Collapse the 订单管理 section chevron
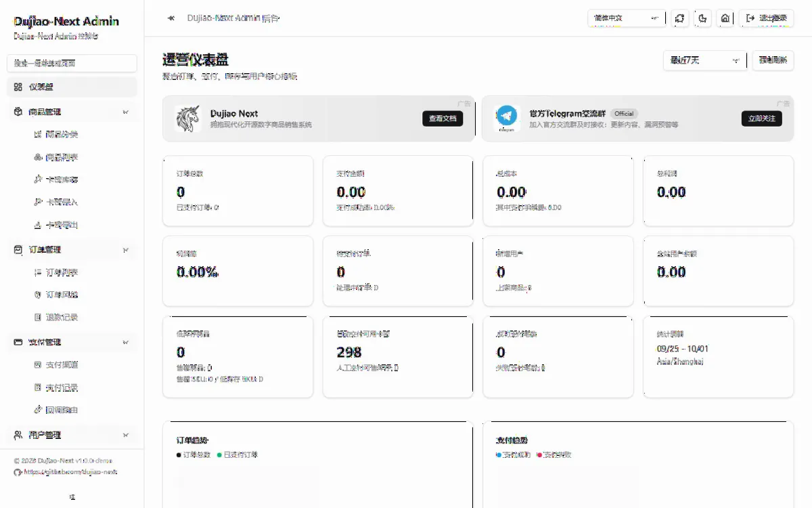The width and height of the screenshot is (812, 508). [125, 250]
